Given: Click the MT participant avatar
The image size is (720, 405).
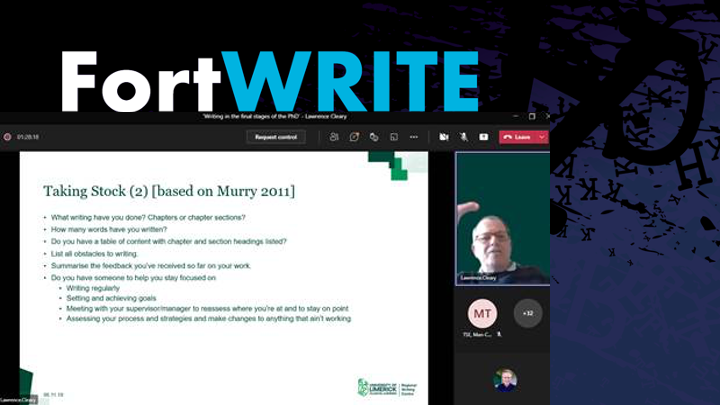Looking at the screenshot, I should [482, 314].
